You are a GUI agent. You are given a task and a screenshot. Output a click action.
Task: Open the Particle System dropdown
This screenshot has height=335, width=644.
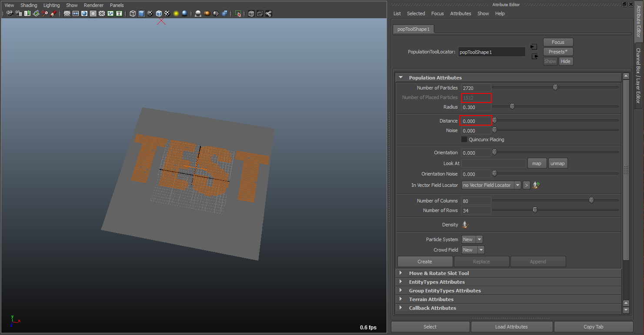coord(472,239)
